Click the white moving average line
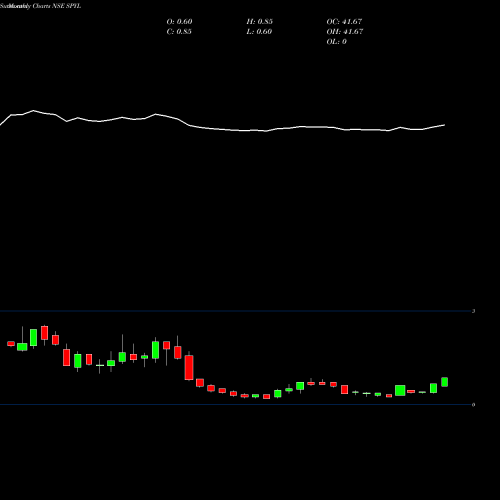The image size is (500, 500). [222, 129]
